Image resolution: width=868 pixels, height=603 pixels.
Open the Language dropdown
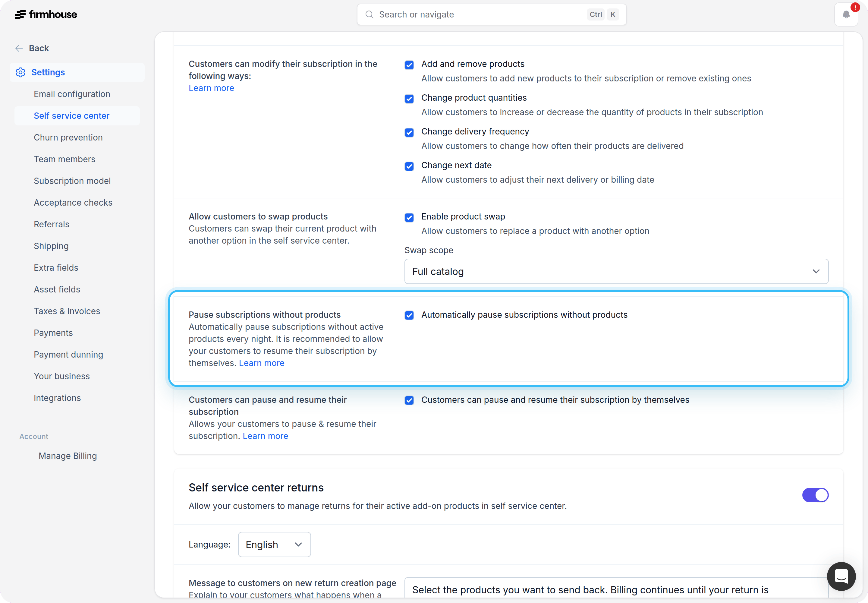[x=274, y=545]
